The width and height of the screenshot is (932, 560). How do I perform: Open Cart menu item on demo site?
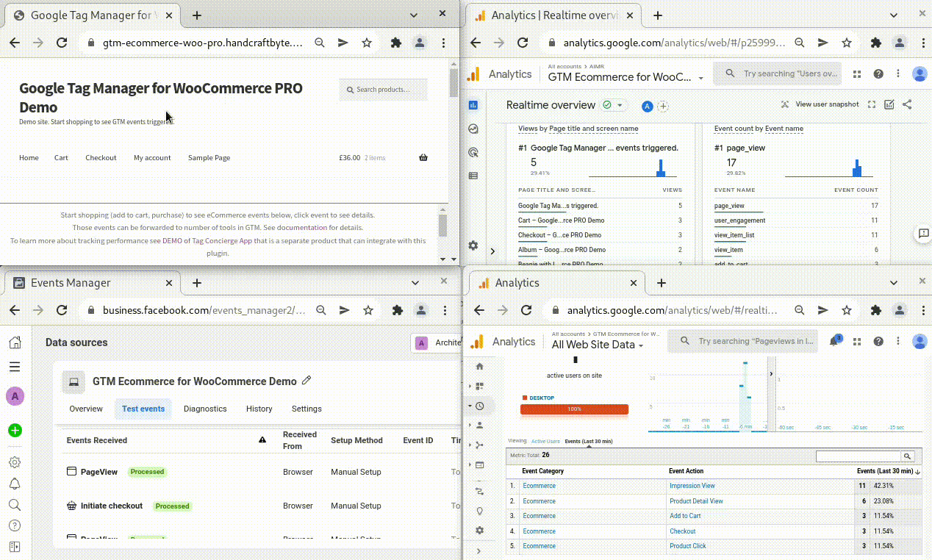coord(61,157)
